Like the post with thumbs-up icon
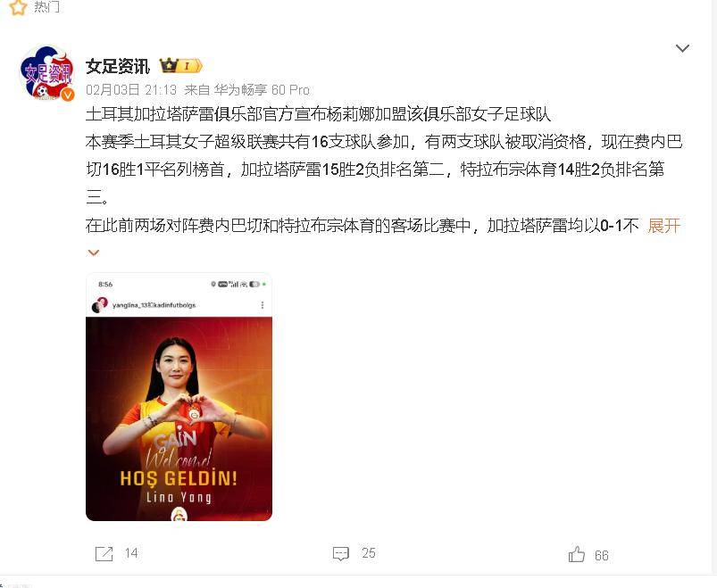 click(576, 555)
